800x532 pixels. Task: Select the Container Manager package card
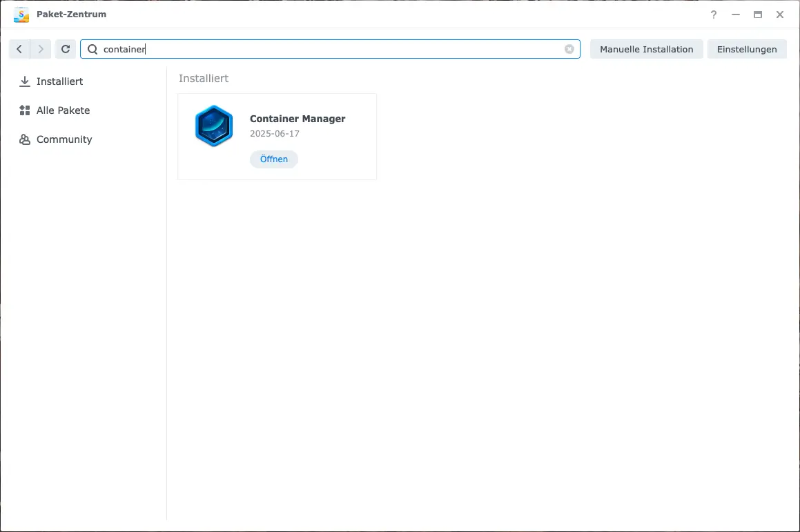tap(276, 137)
